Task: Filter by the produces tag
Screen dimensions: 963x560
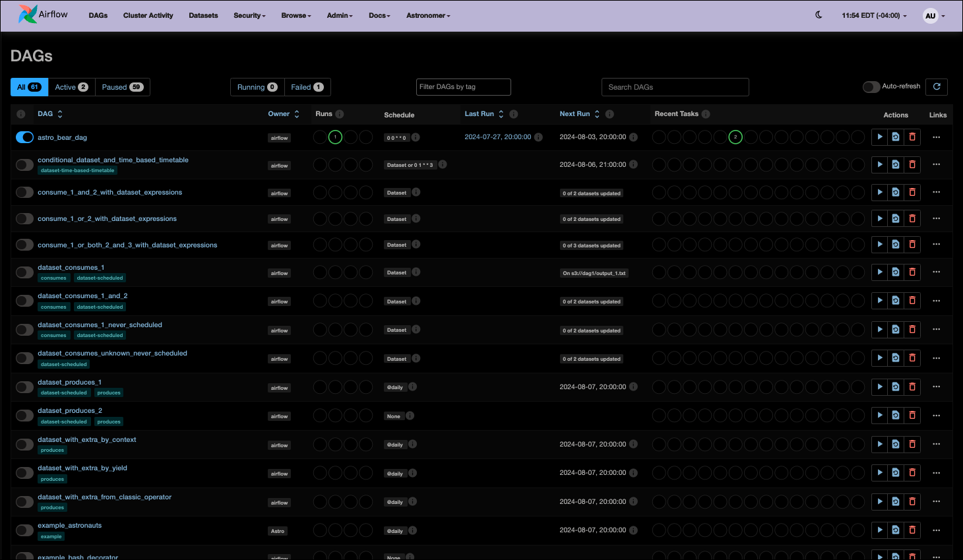Action: pos(108,392)
